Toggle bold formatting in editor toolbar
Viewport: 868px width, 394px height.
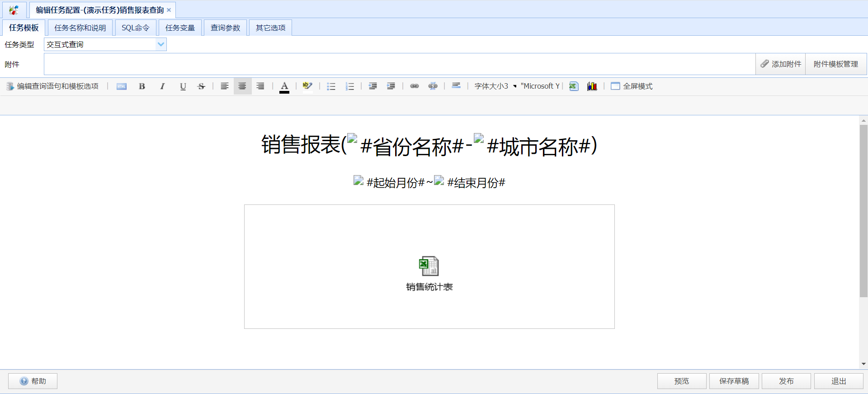(x=142, y=86)
